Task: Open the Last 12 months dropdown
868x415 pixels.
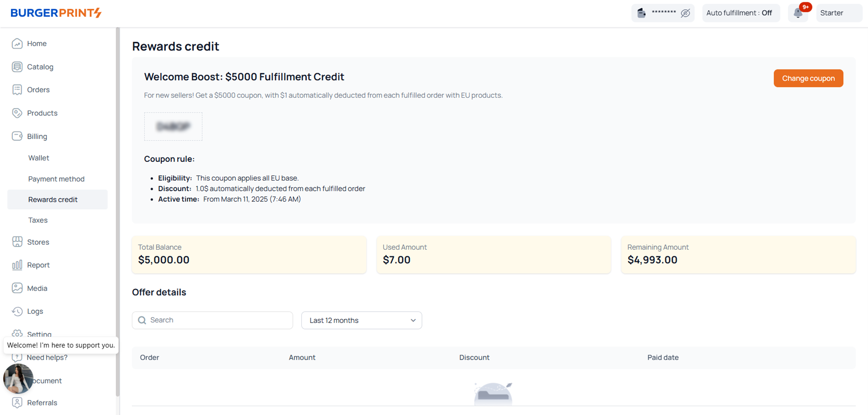Action: tap(361, 320)
